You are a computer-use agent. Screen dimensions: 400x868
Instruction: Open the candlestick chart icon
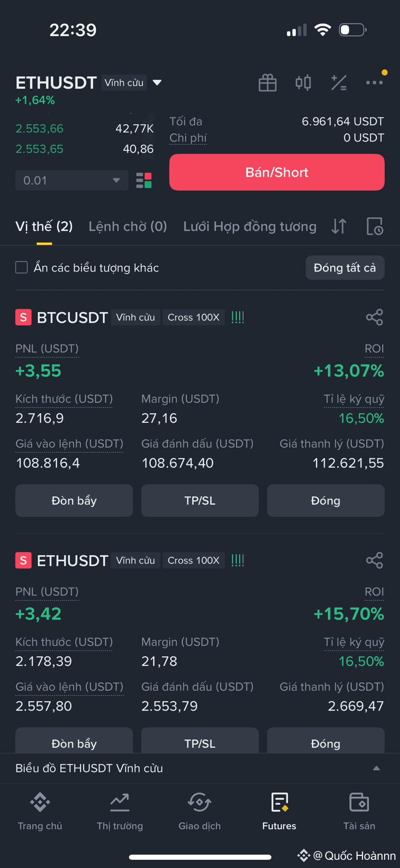(x=303, y=83)
